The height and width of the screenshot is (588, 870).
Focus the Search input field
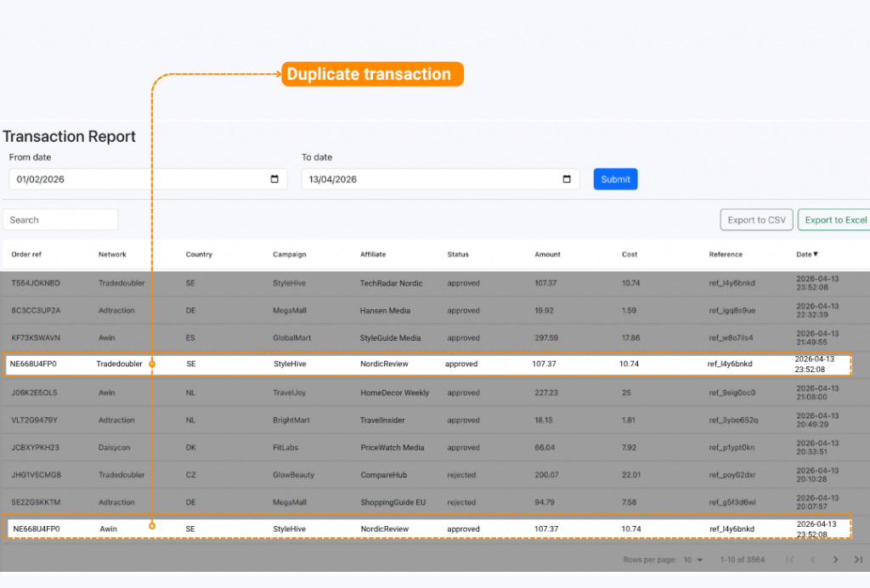click(x=60, y=220)
